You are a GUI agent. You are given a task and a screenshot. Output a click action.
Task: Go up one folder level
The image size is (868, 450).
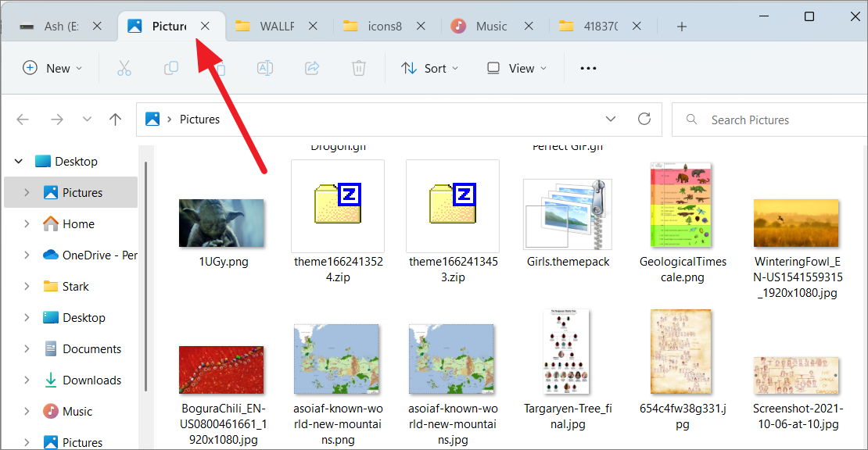click(x=115, y=120)
